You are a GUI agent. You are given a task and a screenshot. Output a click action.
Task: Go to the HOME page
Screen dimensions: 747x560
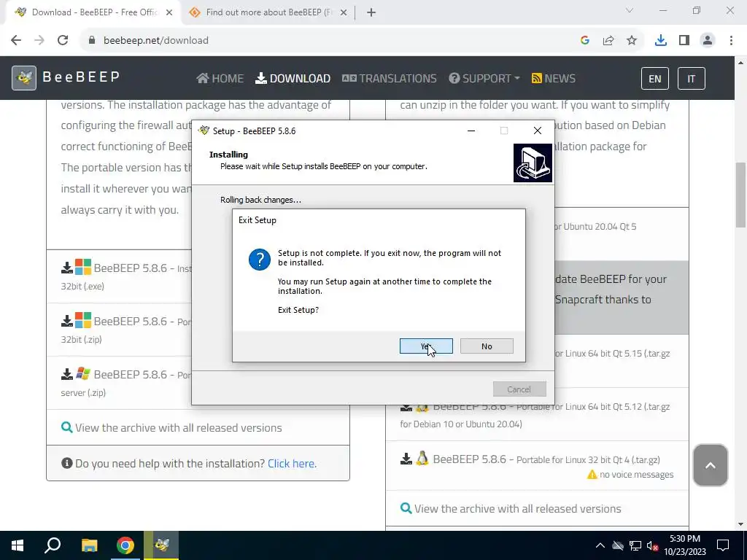(x=220, y=78)
